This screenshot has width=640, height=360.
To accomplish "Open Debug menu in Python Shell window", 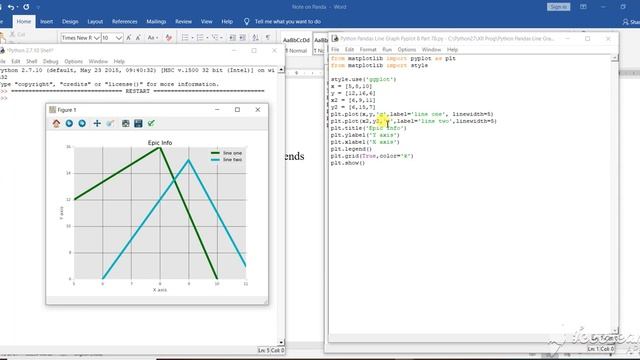I will click(51, 61).
